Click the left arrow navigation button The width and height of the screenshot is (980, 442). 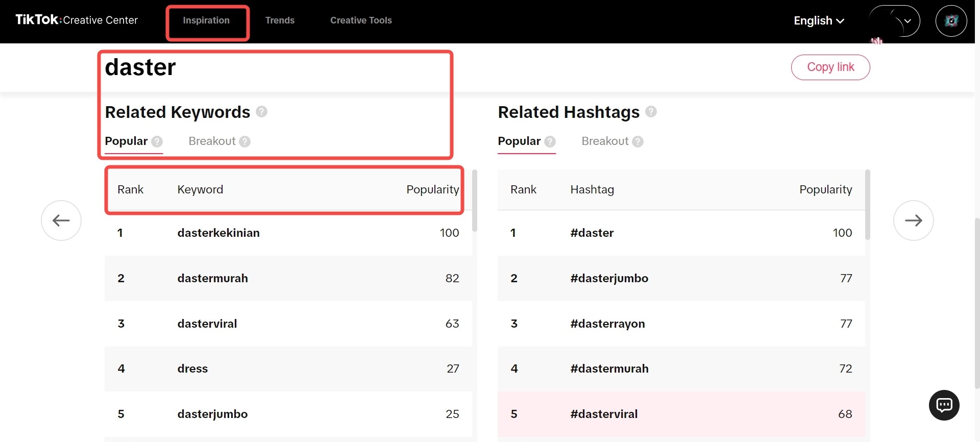tap(61, 220)
